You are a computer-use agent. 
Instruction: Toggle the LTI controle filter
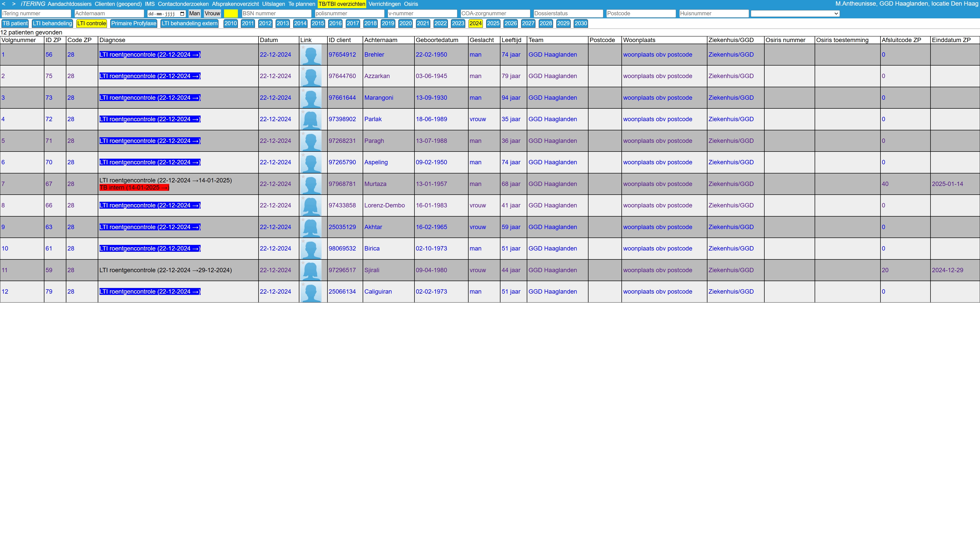pyautogui.click(x=91, y=23)
